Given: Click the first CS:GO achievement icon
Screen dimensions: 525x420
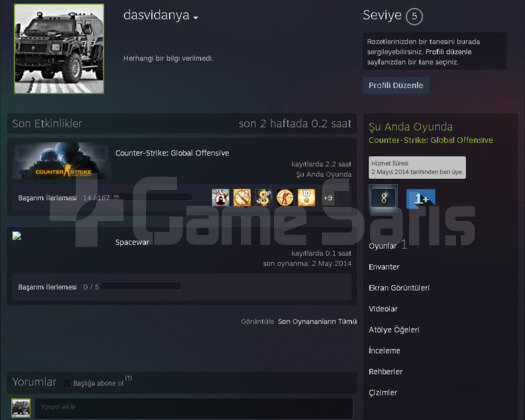Looking at the screenshot, I should [220, 197].
